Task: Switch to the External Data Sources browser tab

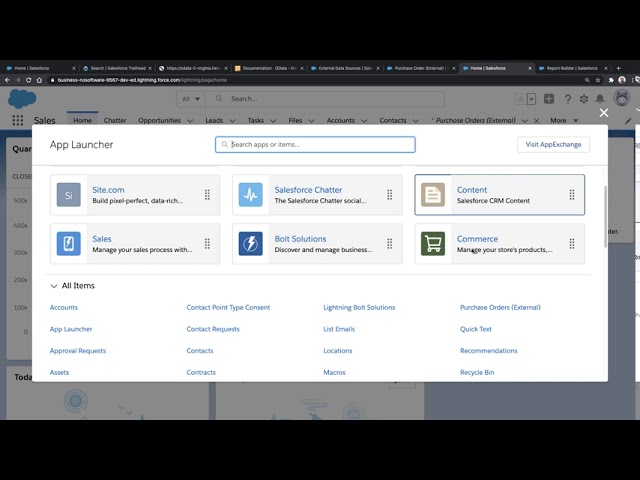Action: click(x=344, y=68)
